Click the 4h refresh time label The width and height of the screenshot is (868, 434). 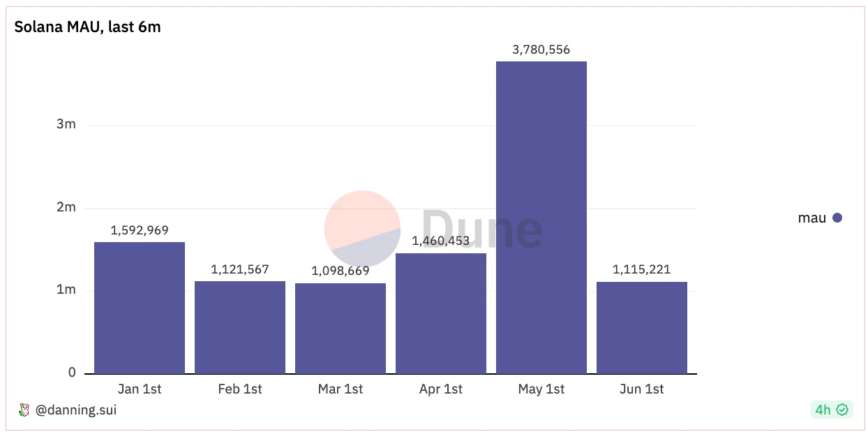point(823,410)
